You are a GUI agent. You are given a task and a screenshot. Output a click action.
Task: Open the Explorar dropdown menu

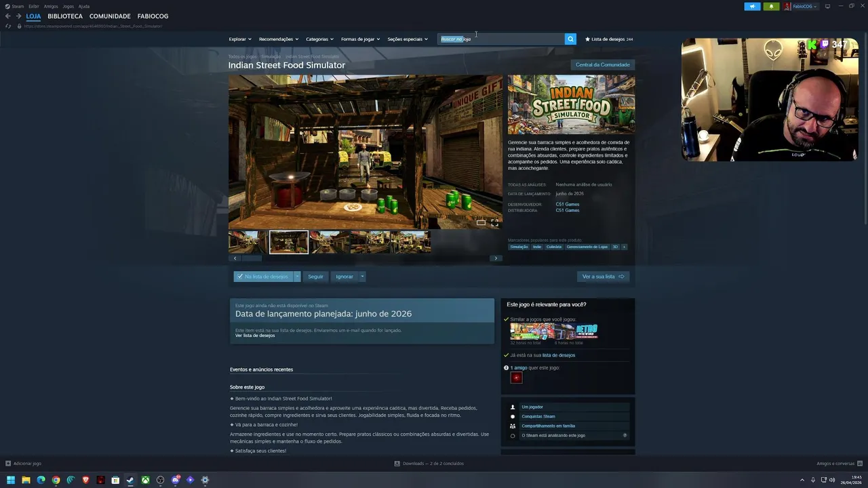[x=240, y=39]
